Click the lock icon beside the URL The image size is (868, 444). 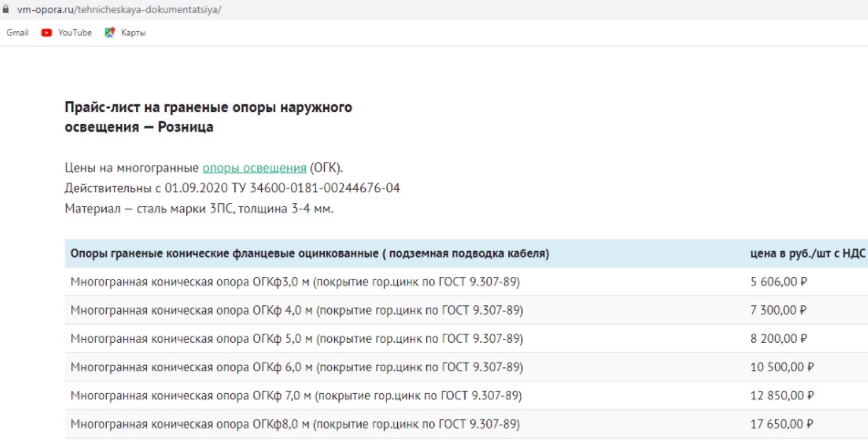5,9
